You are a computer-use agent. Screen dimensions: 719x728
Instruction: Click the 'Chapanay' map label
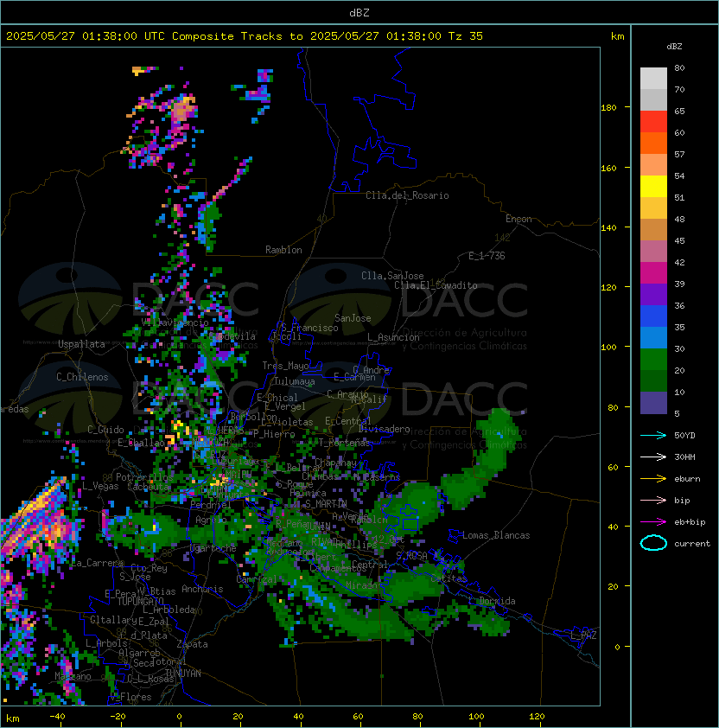click(x=335, y=463)
